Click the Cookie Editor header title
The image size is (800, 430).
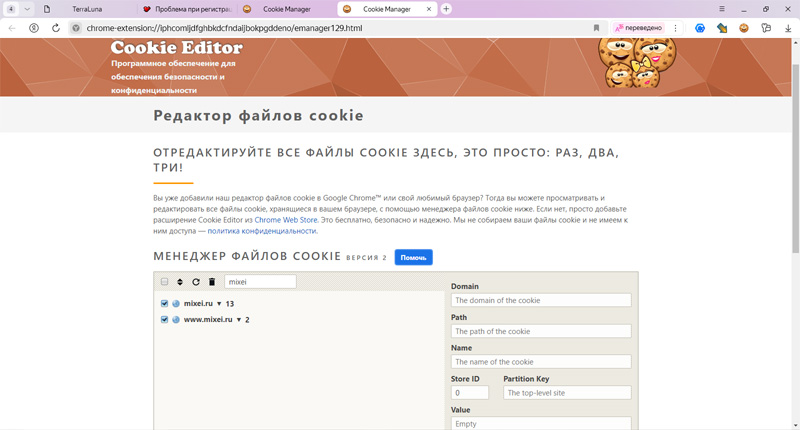177,47
